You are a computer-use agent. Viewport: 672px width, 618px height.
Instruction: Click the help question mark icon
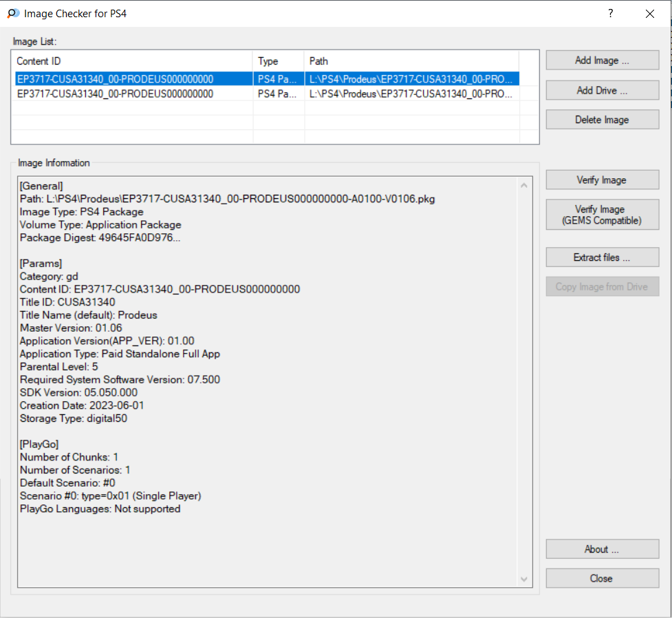coord(610,13)
